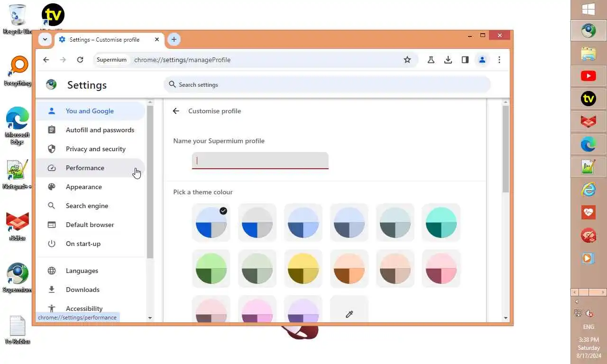This screenshot has width=607, height=364.
Task: Click the settings sidebar scrollbar down arrow
Action: (150, 318)
